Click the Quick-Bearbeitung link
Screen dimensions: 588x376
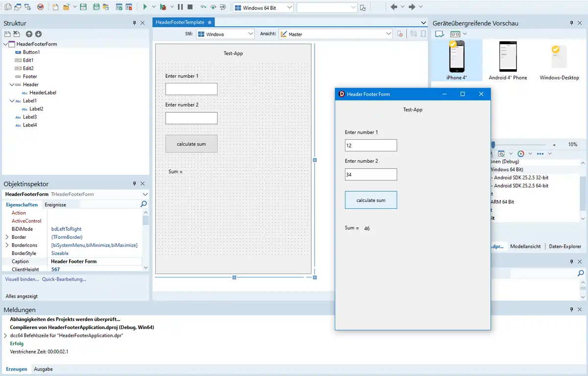click(64, 279)
